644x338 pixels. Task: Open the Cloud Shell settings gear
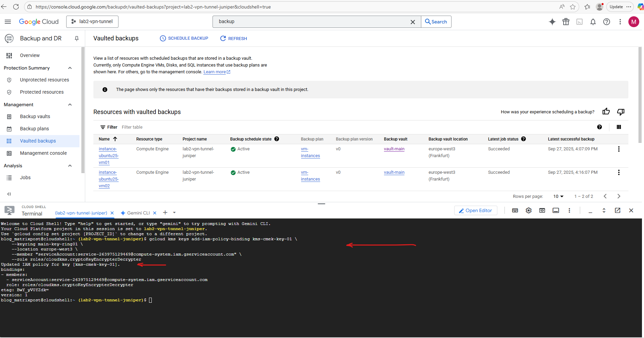coord(529,210)
